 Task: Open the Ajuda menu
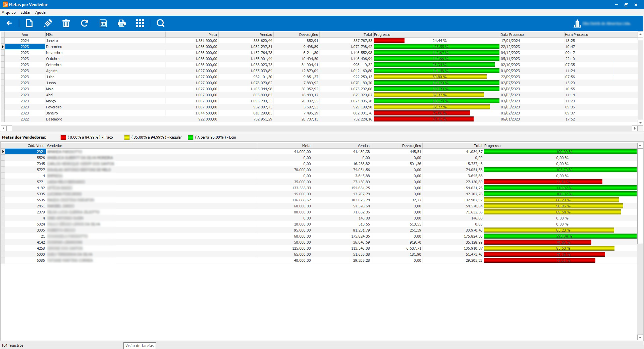click(40, 12)
